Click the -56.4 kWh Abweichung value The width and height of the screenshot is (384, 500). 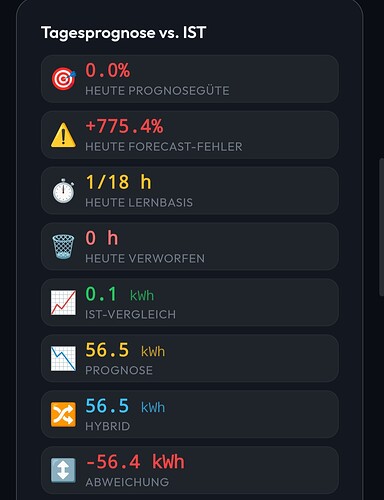[135, 462]
